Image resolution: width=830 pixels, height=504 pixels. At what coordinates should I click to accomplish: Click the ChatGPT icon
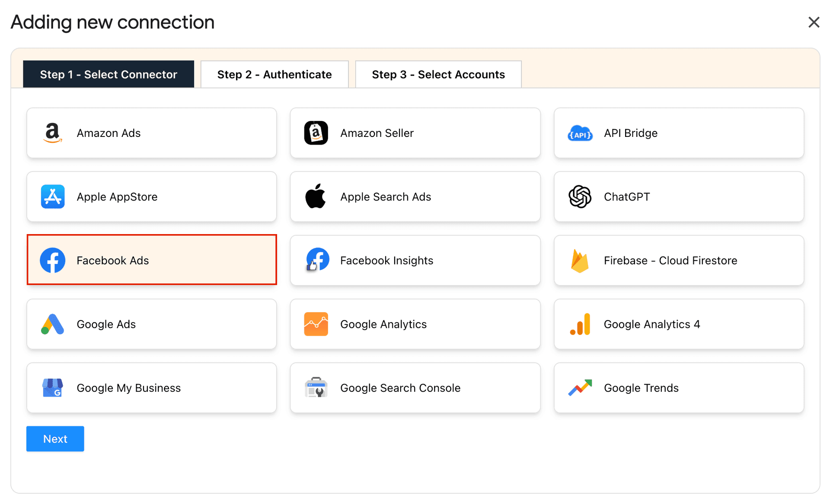pyautogui.click(x=580, y=197)
